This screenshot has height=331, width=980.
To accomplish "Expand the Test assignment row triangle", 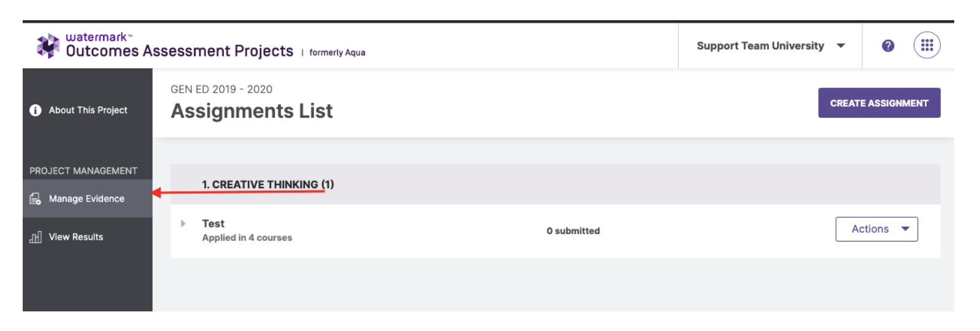I will click(183, 224).
